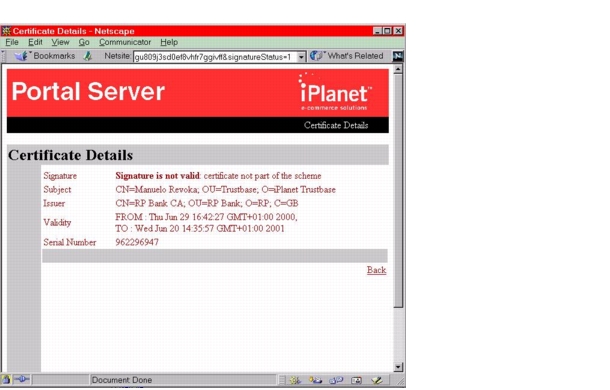Click the validity FROM date line
This screenshot has height=390, width=610.
(x=206, y=217)
